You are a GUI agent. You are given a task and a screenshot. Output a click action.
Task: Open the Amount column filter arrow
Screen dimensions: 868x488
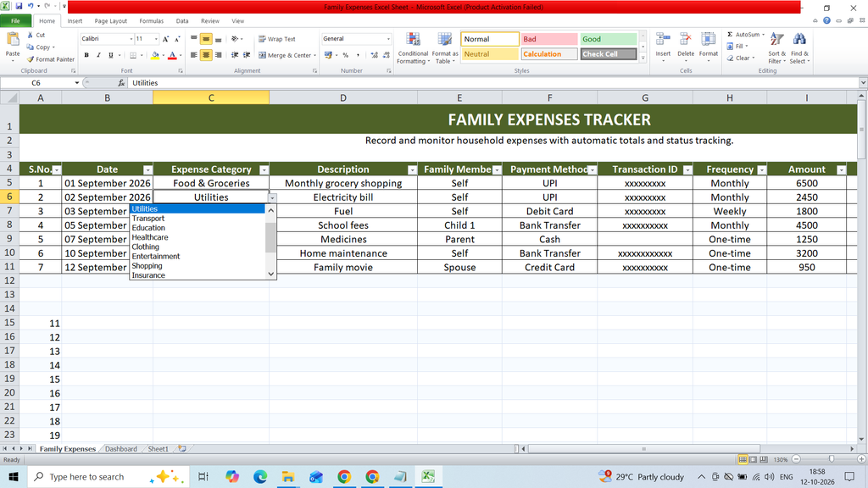tap(841, 169)
